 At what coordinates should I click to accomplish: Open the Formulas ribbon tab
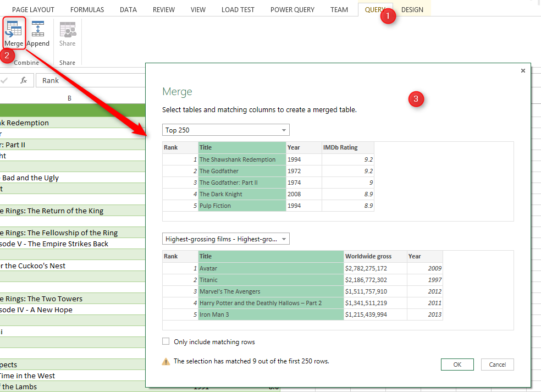87,9
